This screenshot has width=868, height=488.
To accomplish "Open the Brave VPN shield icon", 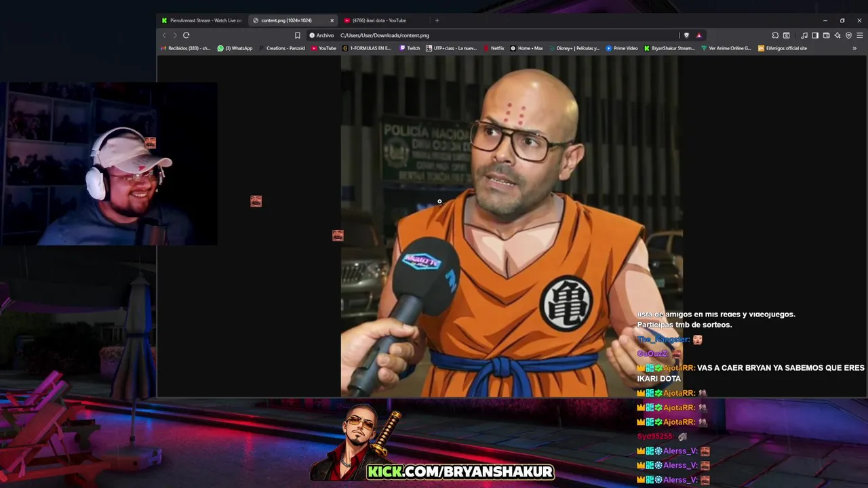I will 848,35.
